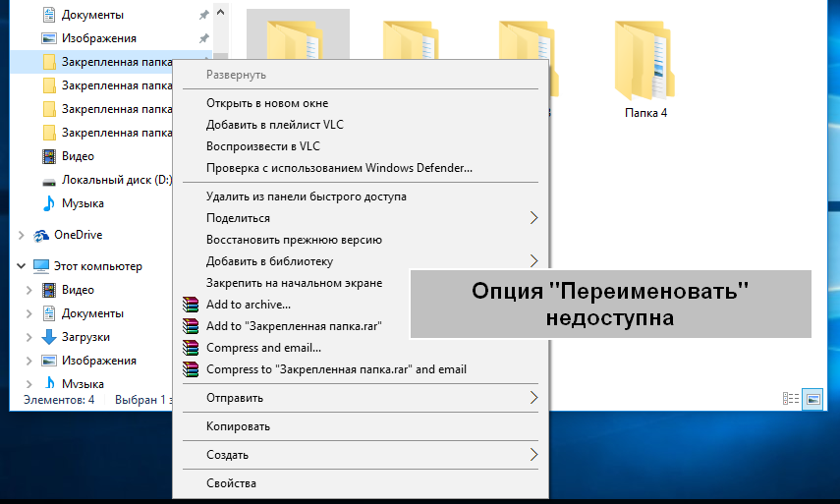Click WinRAR icon beside 'Add to archive...'
840x504 pixels.
click(x=191, y=305)
